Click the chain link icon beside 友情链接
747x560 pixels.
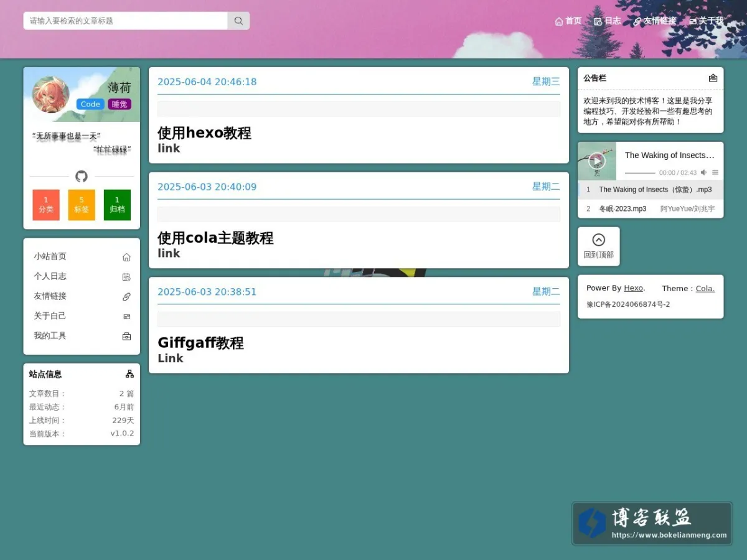[126, 297]
